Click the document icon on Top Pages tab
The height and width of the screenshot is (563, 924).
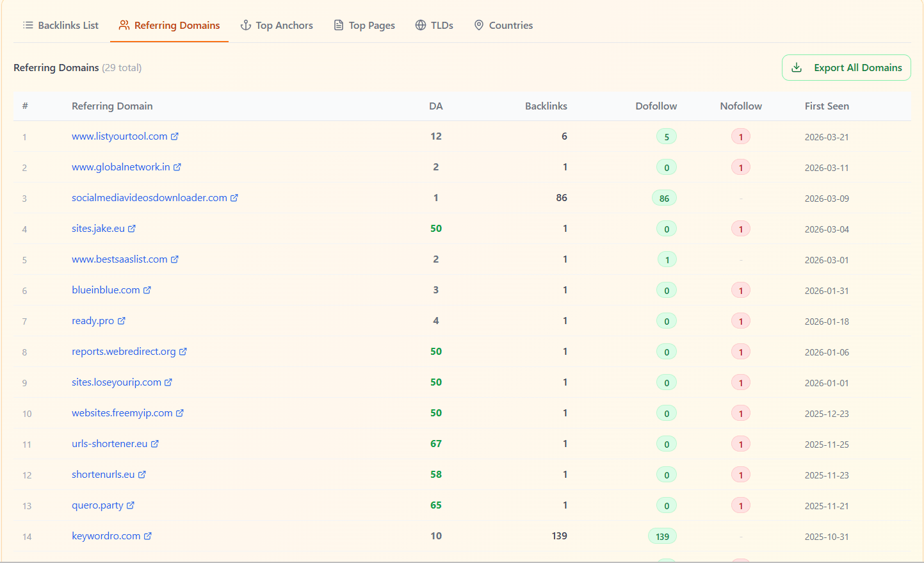point(337,25)
